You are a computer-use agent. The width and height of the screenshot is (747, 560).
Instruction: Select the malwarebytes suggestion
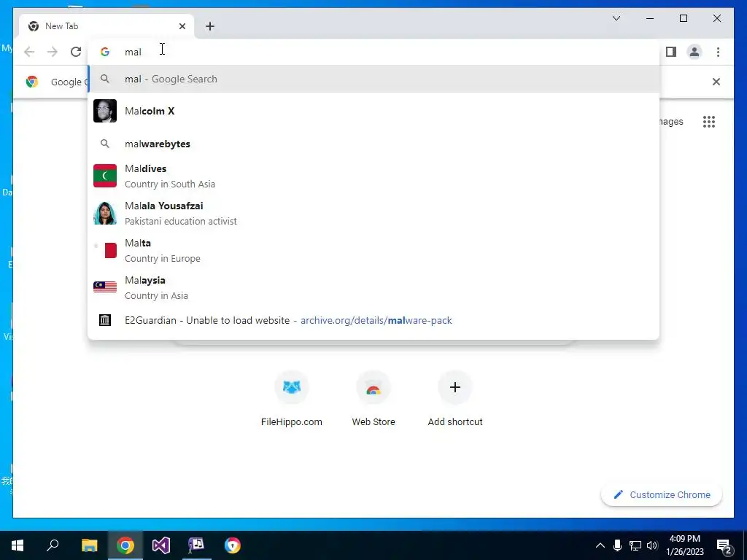tap(373, 144)
